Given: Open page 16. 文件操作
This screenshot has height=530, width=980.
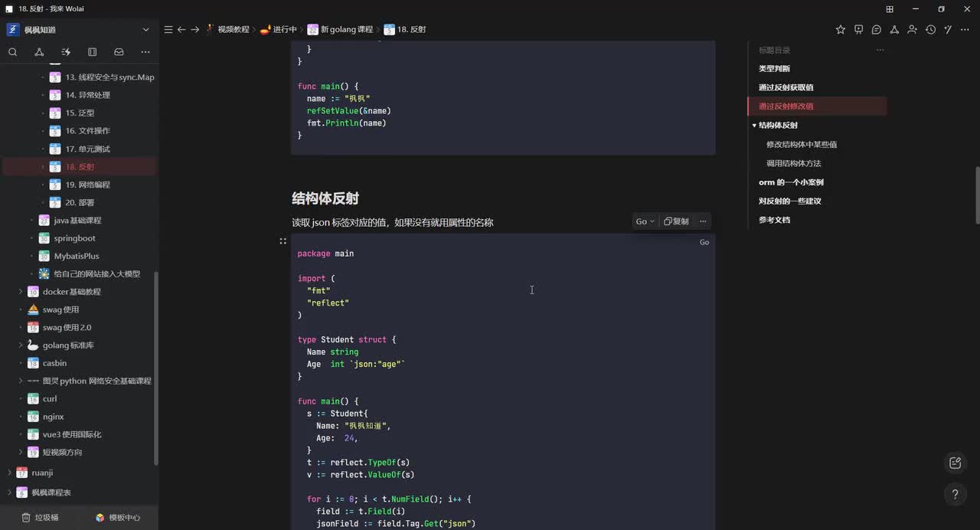Looking at the screenshot, I should [87, 131].
